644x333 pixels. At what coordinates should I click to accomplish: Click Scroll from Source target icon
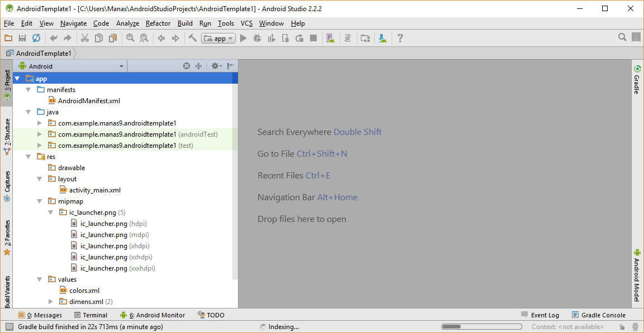[187, 66]
